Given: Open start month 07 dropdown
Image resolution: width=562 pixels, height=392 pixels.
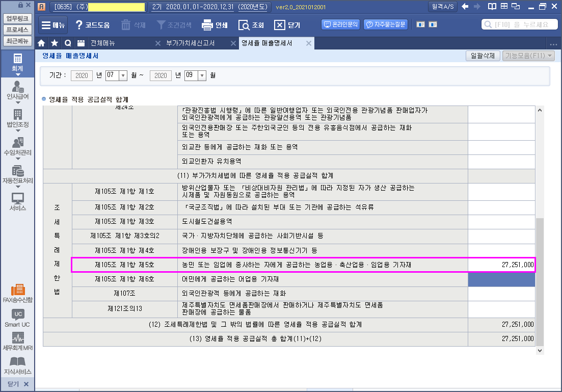Looking at the screenshot, I should (x=123, y=75).
